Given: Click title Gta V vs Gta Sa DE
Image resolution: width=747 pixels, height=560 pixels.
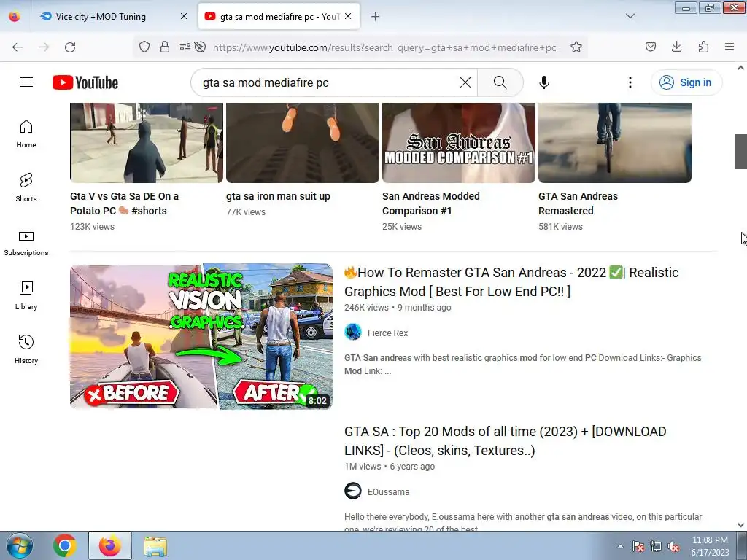Looking at the screenshot, I should (x=124, y=203).
